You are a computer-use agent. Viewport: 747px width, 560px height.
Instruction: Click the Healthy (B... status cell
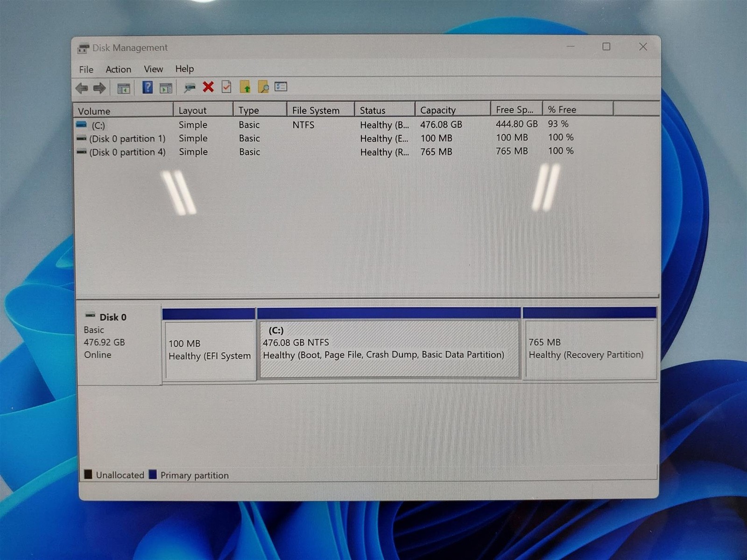pyautogui.click(x=384, y=125)
